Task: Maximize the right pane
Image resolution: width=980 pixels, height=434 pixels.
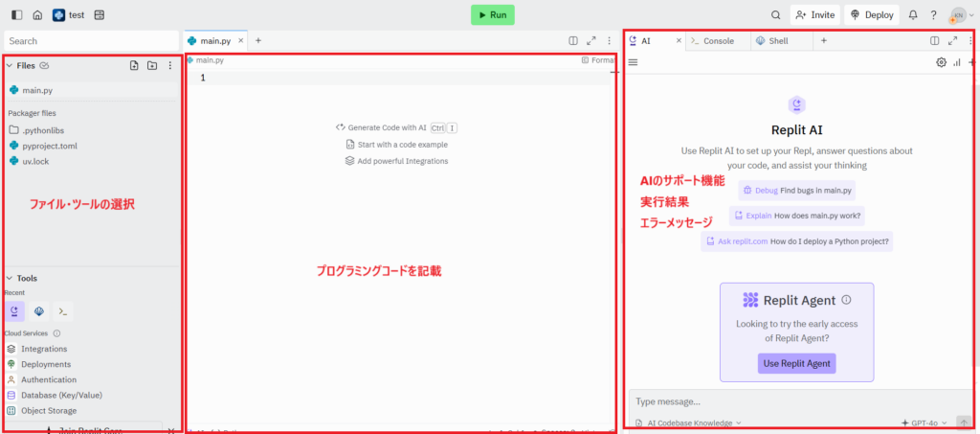Action: (952, 40)
